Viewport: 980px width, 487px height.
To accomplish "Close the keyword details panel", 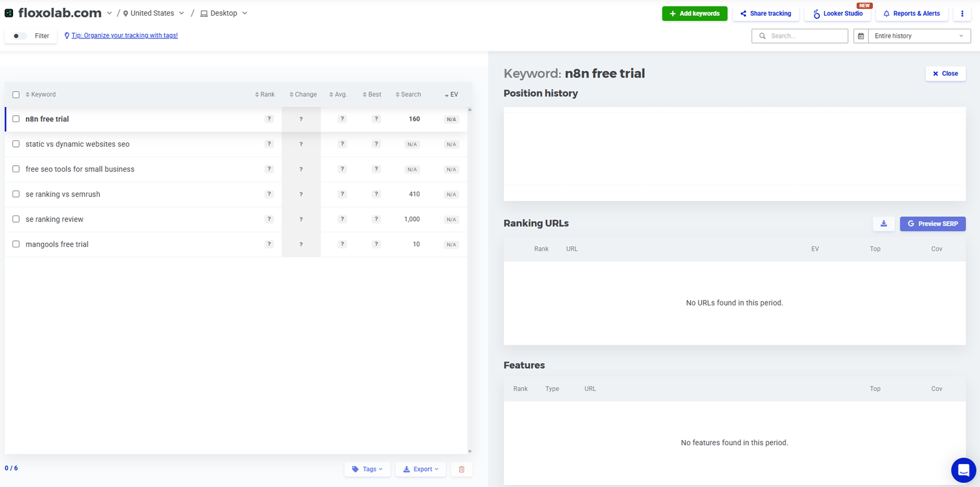I will pyautogui.click(x=945, y=74).
